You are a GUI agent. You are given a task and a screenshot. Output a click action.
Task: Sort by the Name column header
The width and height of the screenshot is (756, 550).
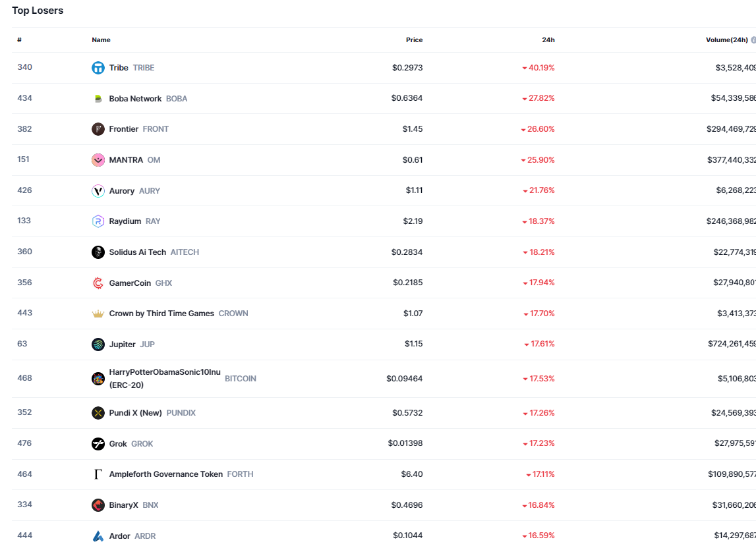click(x=101, y=40)
